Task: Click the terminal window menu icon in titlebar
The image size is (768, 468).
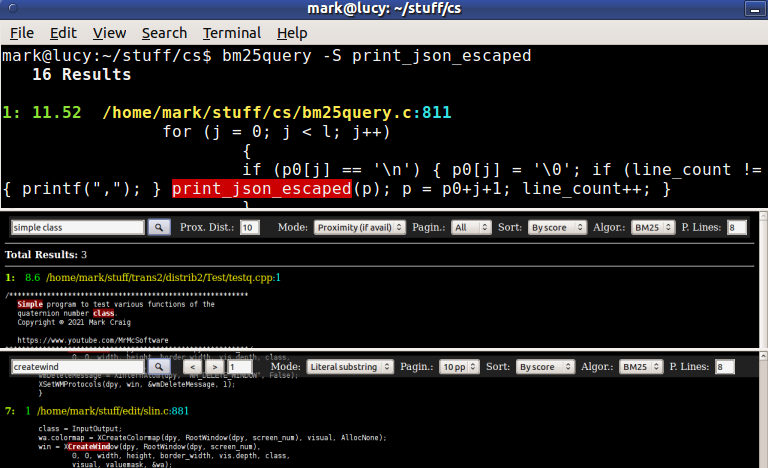Action: coord(13,8)
